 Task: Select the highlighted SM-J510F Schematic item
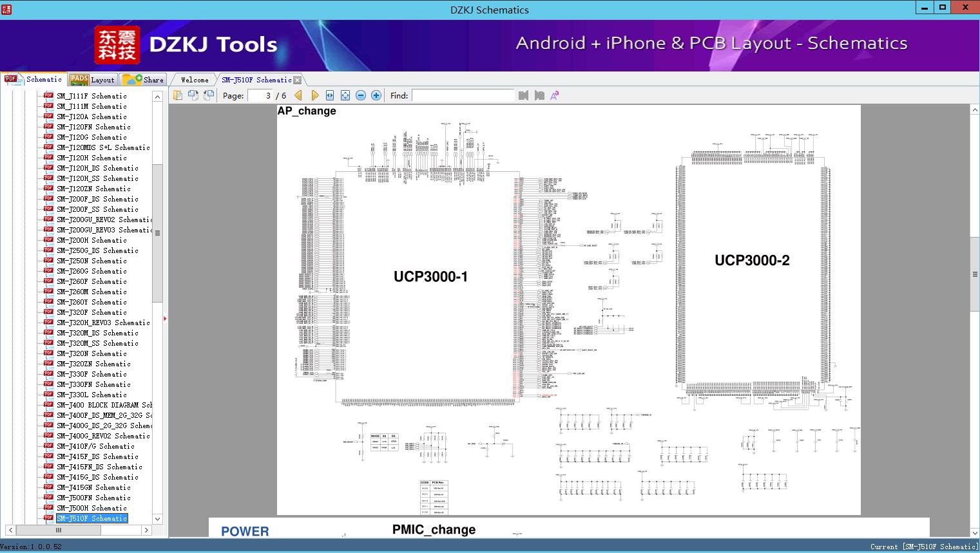91,518
